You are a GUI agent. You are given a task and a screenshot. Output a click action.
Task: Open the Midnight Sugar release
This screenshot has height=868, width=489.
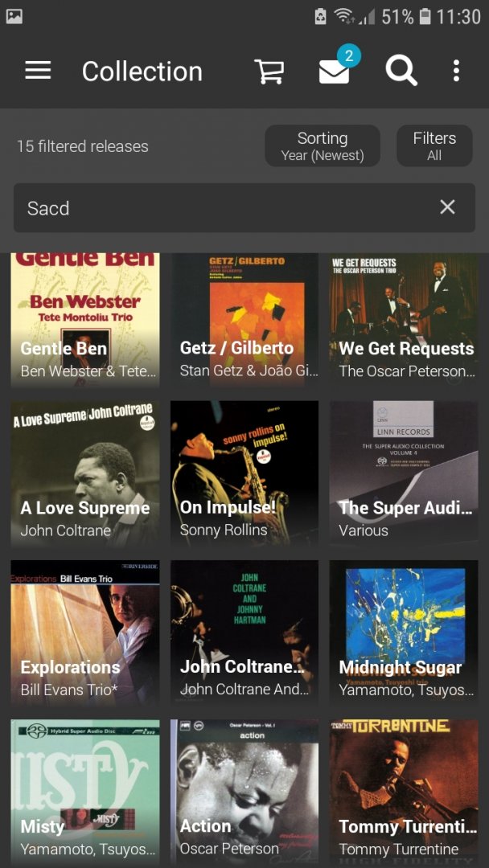point(404,633)
